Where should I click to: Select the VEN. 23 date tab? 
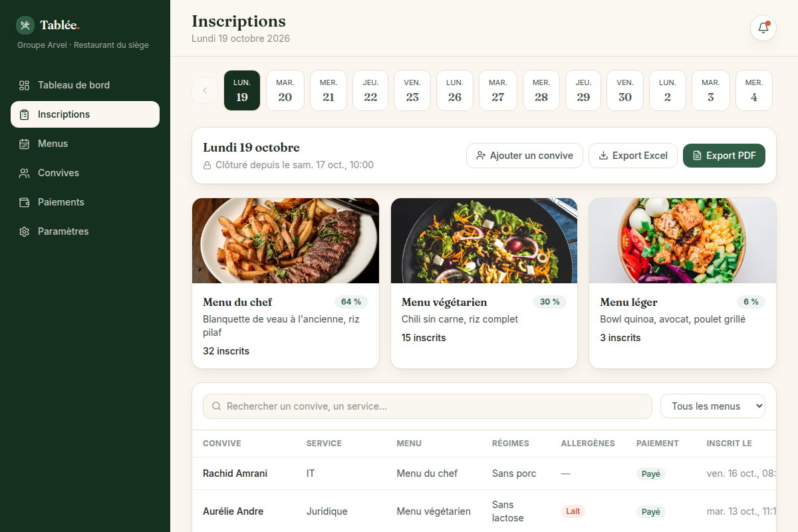pos(412,90)
